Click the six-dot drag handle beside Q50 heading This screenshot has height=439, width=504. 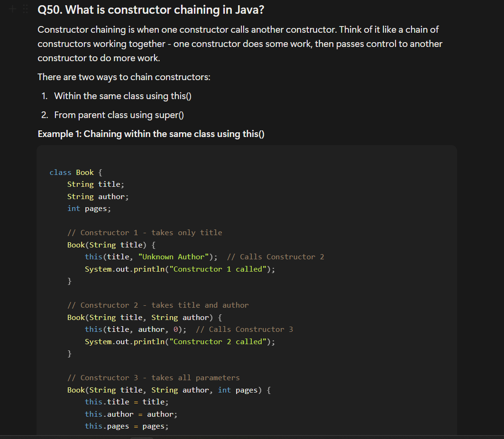(26, 9)
